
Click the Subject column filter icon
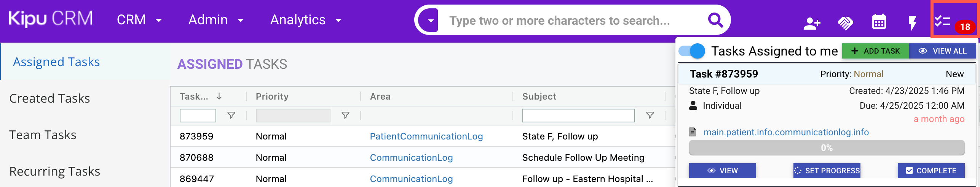pos(650,115)
